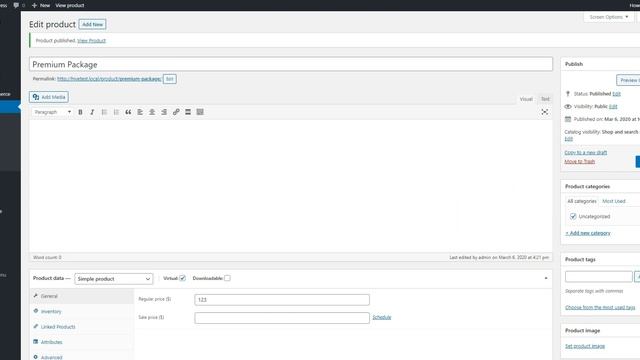Image resolution: width=640 pixels, height=360 pixels.
Task: Focus the Product tags input field
Action: click(598, 277)
